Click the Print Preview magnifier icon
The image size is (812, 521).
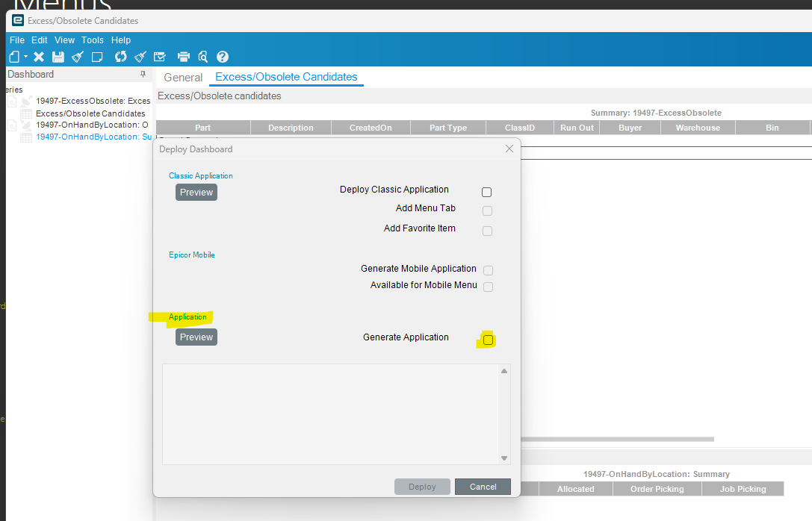point(202,56)
